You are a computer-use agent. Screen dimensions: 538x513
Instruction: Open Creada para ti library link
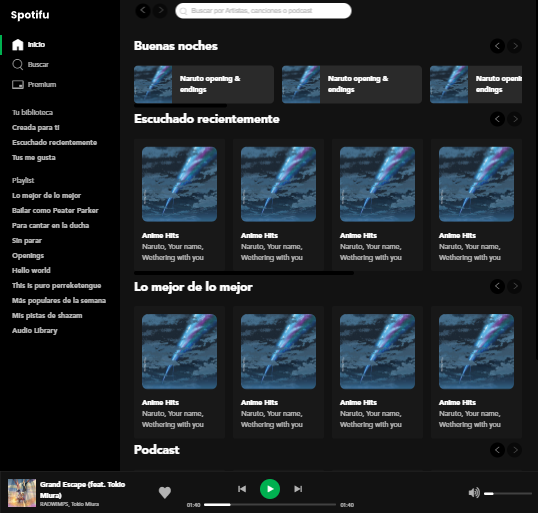(36, 128)
